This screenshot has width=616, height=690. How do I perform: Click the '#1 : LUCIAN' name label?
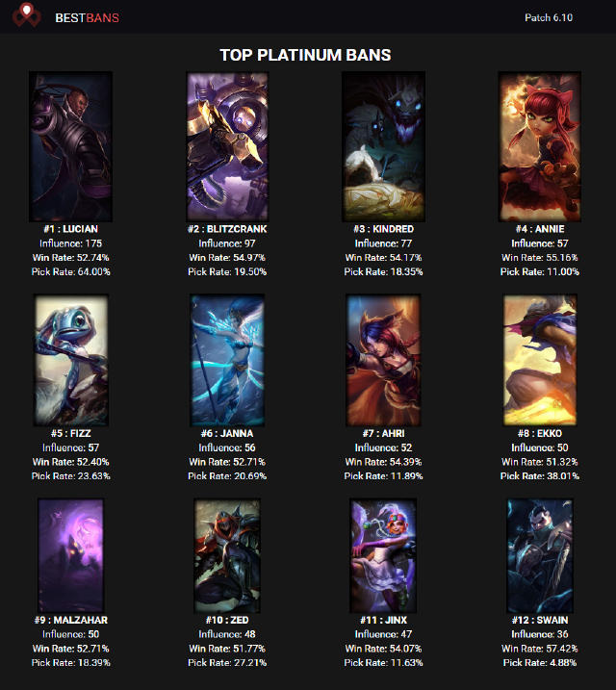[71, 229]
